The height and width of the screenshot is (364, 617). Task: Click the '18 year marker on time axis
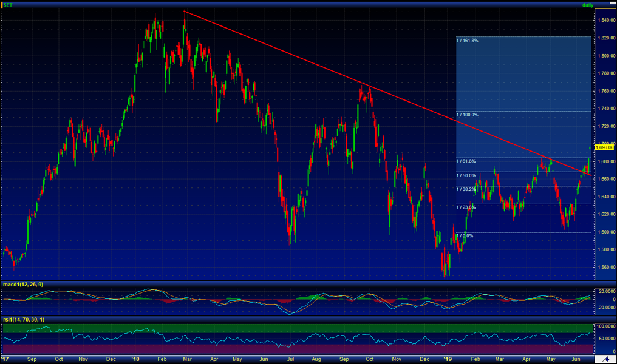click(x=134, y=359)
